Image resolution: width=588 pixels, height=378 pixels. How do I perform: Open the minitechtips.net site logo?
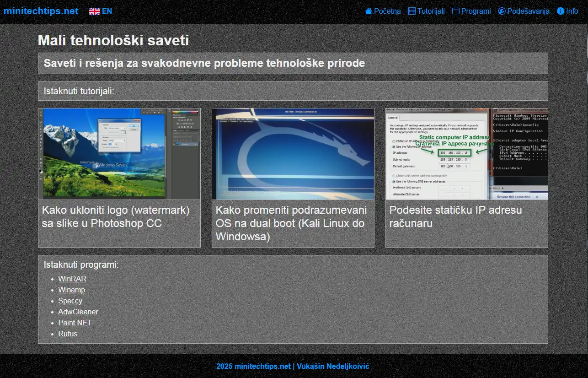coord(41,11)
